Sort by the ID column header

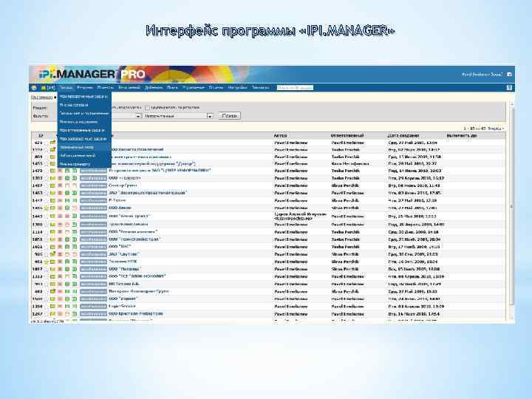[41, 136]
